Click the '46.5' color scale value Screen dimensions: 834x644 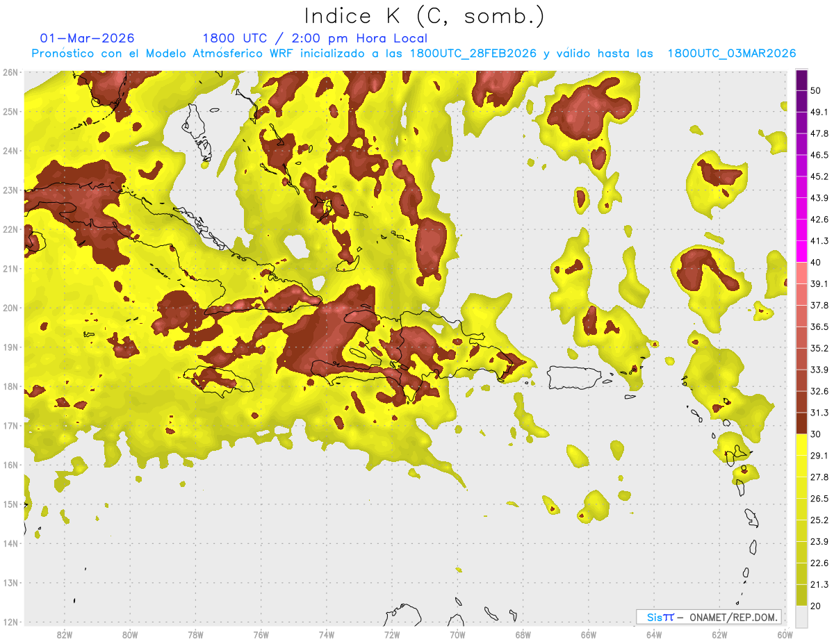[819, 155]
